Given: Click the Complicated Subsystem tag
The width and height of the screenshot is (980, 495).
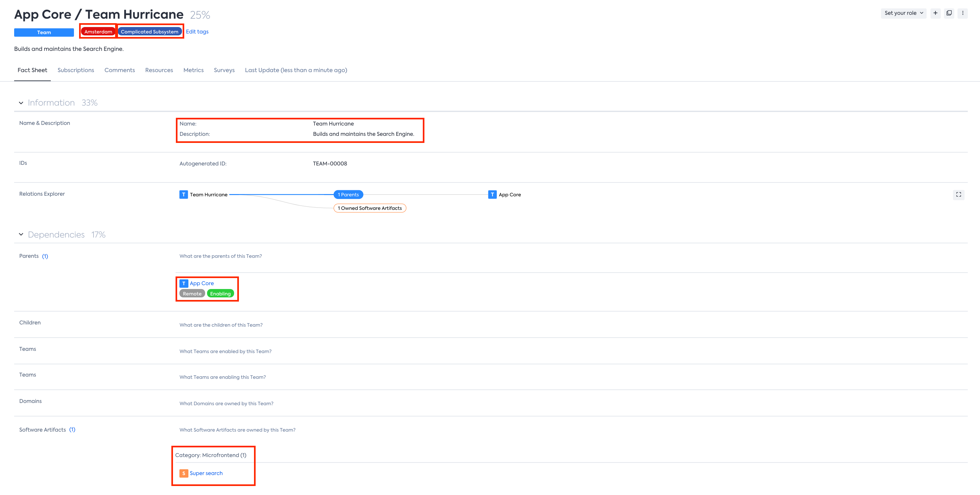Looking at the screenshot, I should click(x=150, y=32).
